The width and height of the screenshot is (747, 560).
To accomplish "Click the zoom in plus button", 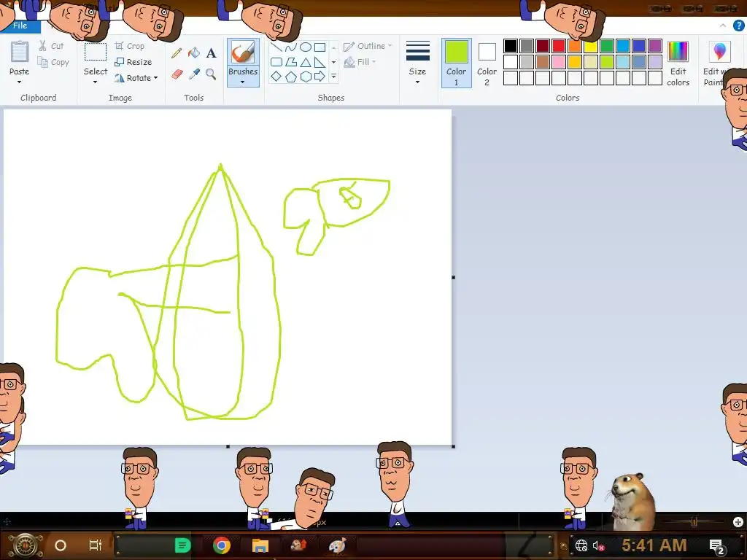I will [738, 522].
